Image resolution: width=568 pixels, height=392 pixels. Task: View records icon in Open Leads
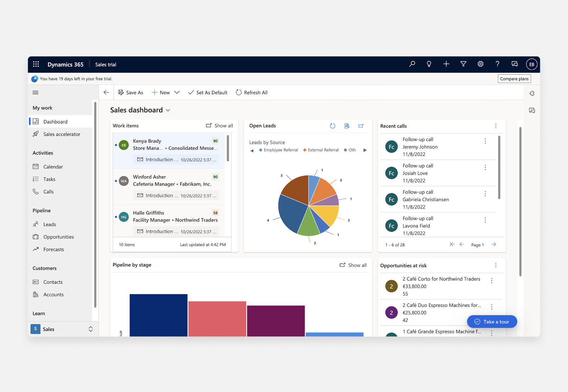click(x=347, y=126)
